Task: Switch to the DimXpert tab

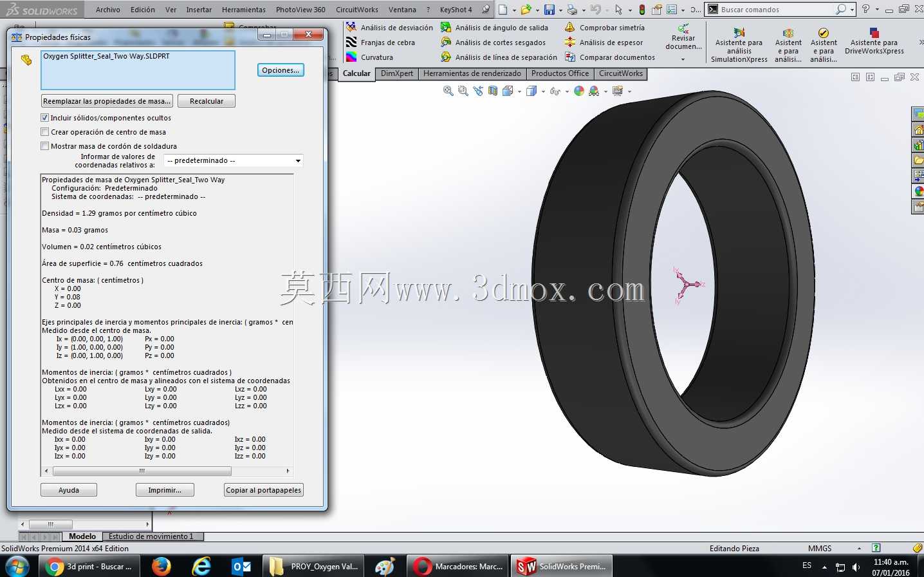Action: [x=397, y=73]
